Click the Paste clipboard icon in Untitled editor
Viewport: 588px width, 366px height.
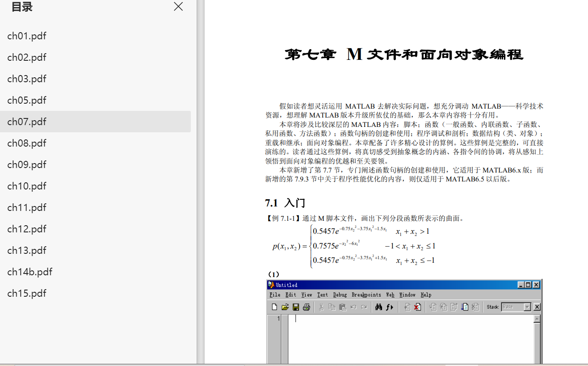(343, 307)
